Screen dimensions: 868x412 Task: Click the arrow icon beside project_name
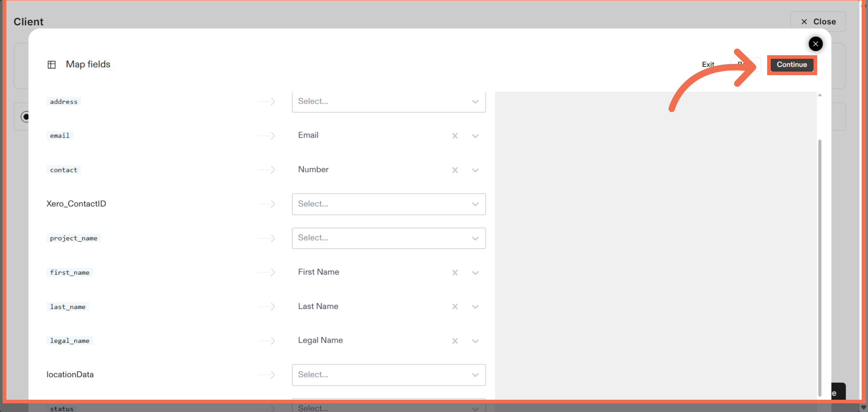tap(267, 238)
